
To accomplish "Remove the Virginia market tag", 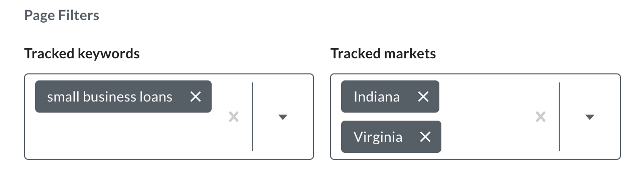I will point(425,137).
